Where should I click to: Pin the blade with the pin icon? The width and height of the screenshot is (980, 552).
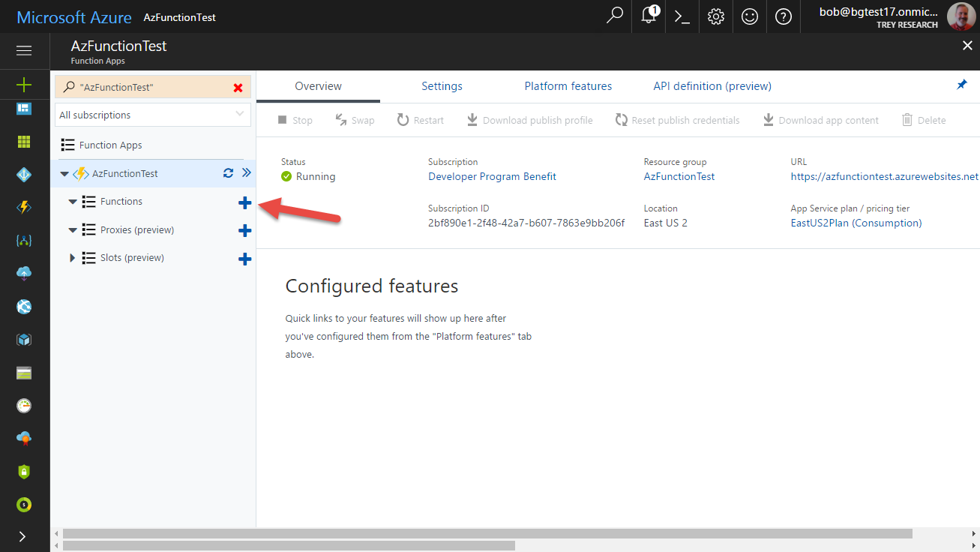pyautogui.click(x=962, y=85)
